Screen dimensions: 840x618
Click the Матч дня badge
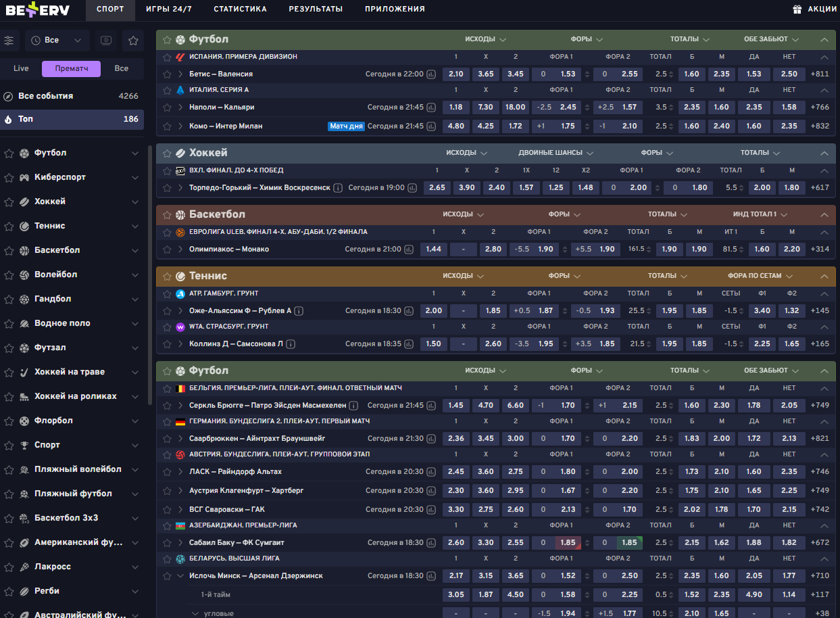coord(346,126)
